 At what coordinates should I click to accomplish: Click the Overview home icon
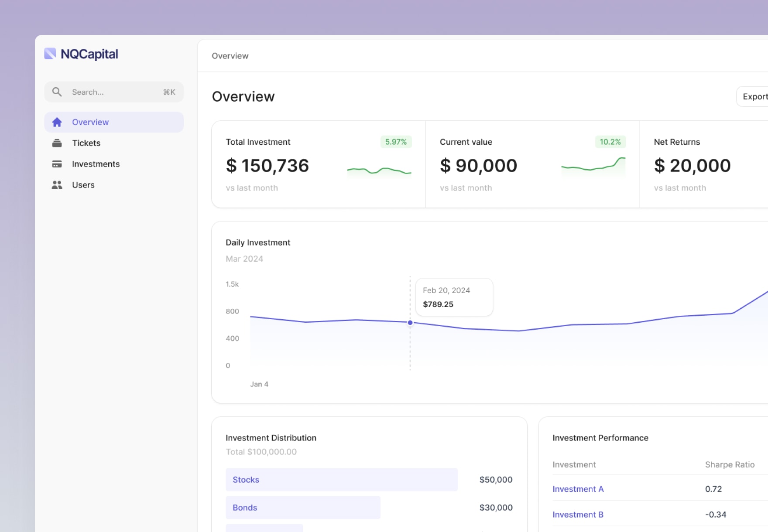pos(57,122)
